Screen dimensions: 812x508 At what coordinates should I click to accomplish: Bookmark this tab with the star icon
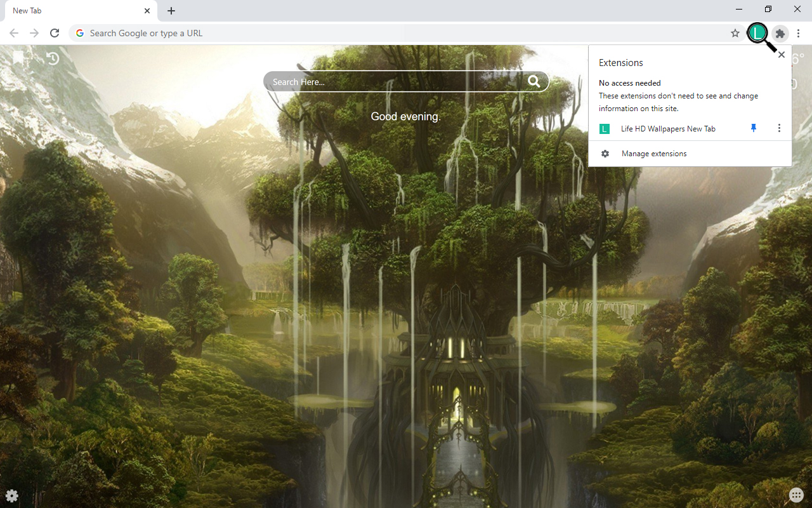pos(735,33)
